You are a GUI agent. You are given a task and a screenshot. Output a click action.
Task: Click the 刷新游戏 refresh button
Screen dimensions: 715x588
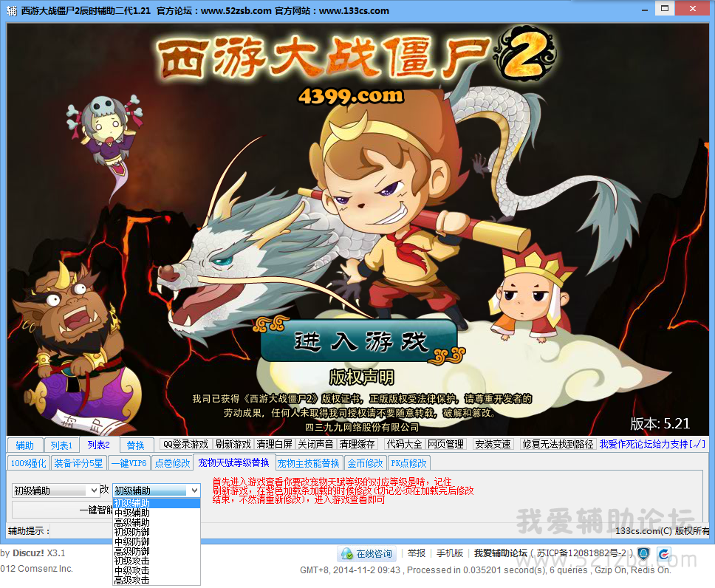233,444
